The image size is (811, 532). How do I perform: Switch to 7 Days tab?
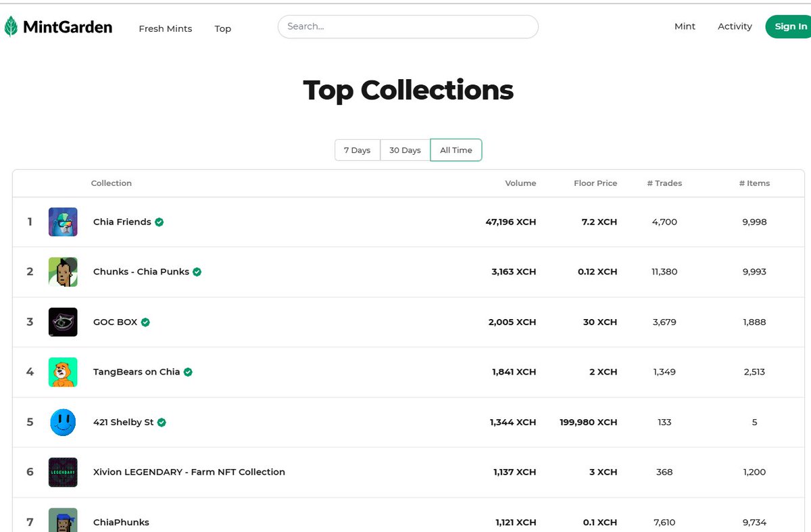[x=358, y=150]
